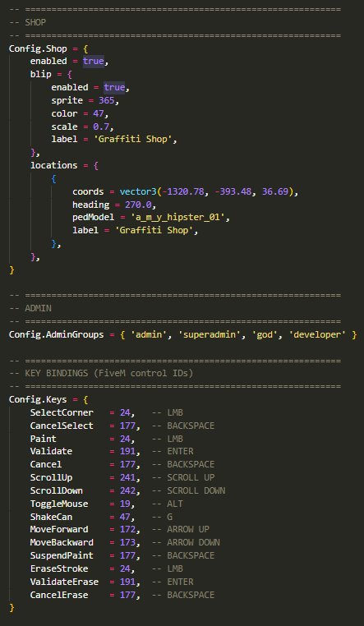Click the ShakeCan key name
The image size is (364, 626).
[x=51, y=517]
